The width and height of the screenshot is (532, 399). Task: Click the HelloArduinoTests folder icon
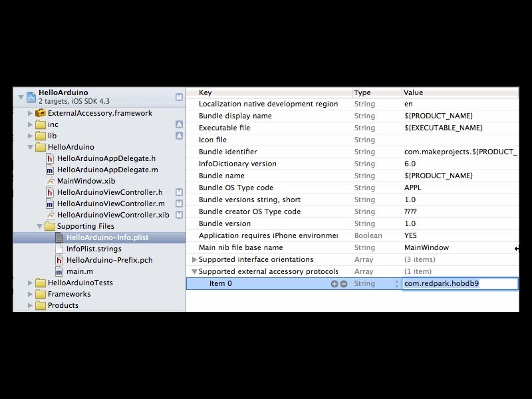point(41,283)
